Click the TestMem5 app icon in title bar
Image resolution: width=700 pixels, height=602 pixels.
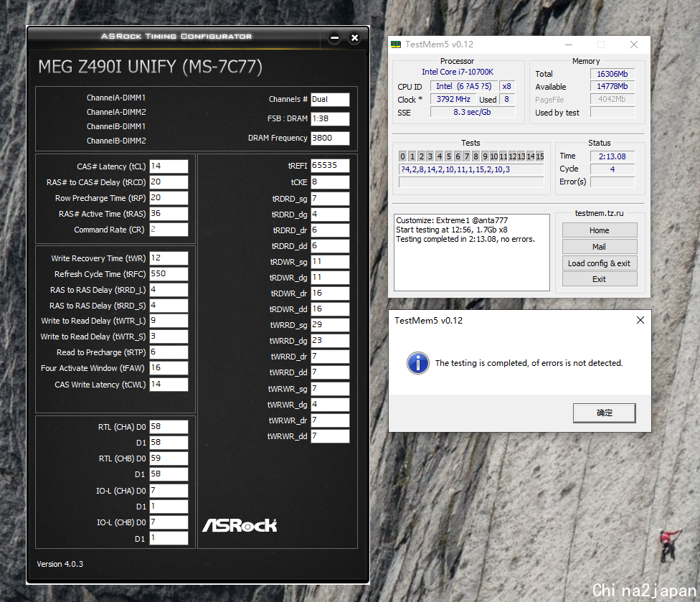(x=396, y=44)
